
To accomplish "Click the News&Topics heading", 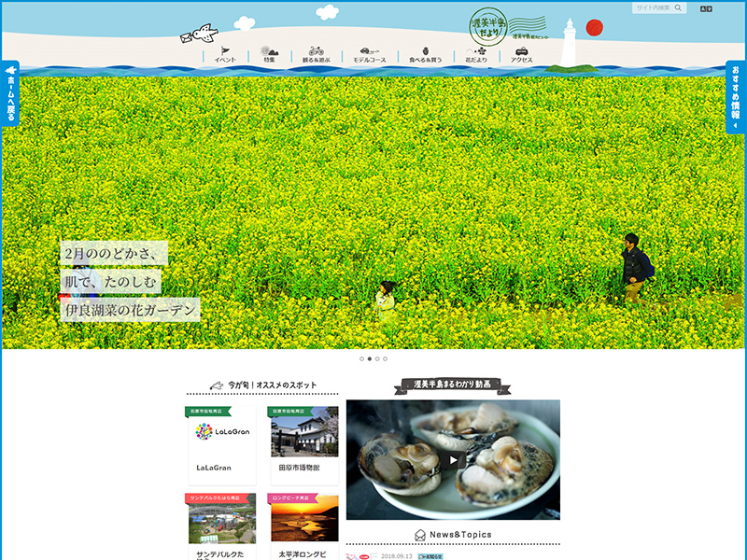I will (x=460, y=535).
